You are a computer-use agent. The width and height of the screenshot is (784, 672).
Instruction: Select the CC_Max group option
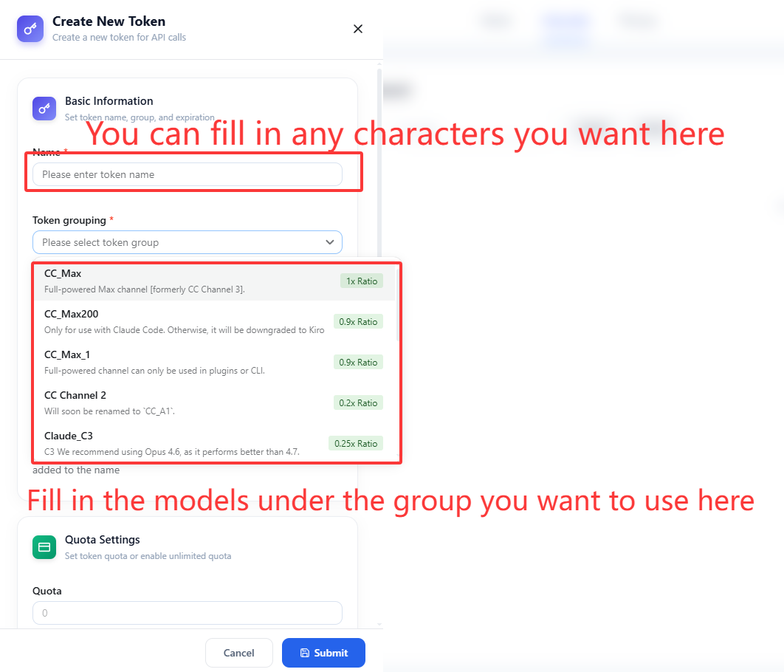[x=215, y=281]
